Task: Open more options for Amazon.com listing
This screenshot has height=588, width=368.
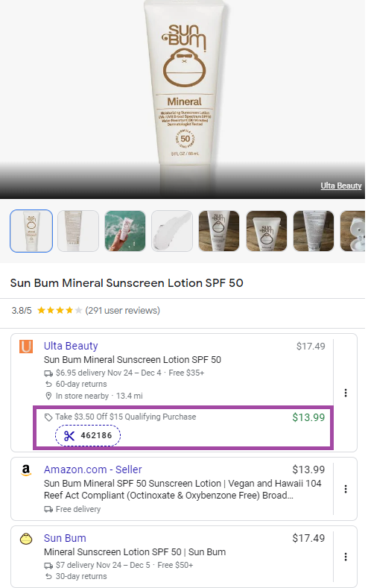Action: click(346, 489)
